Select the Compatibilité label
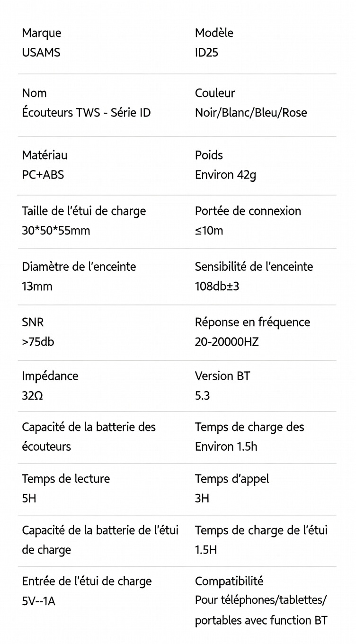 229,581
